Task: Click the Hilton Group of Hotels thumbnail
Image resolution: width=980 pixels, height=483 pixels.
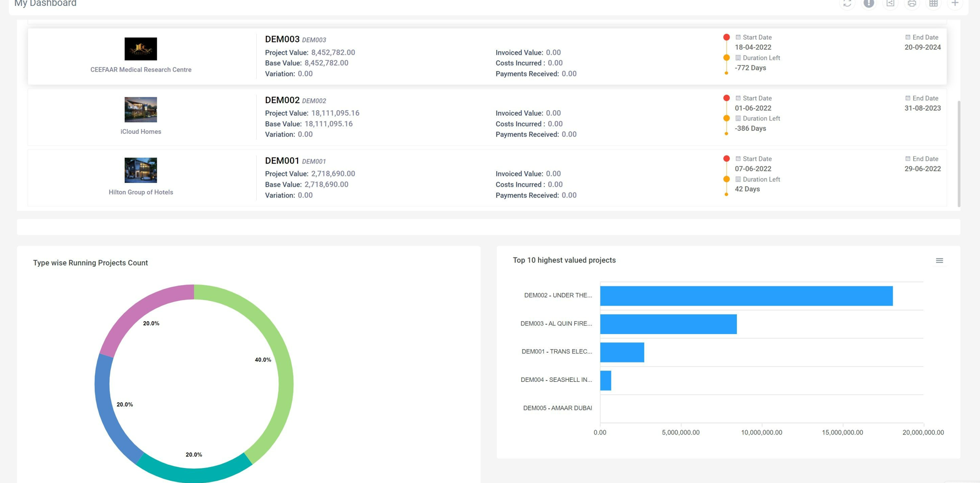Action: (x=140, y=171)
